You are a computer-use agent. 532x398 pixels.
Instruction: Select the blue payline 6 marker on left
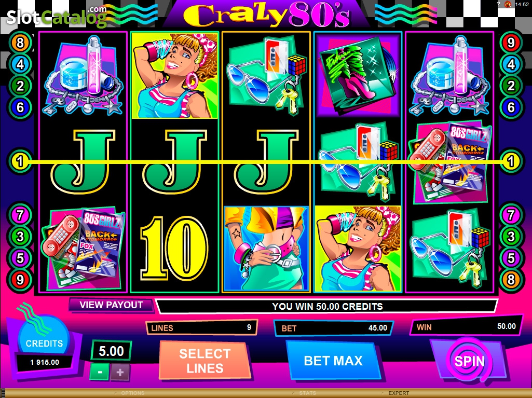(x=20, y=107)
